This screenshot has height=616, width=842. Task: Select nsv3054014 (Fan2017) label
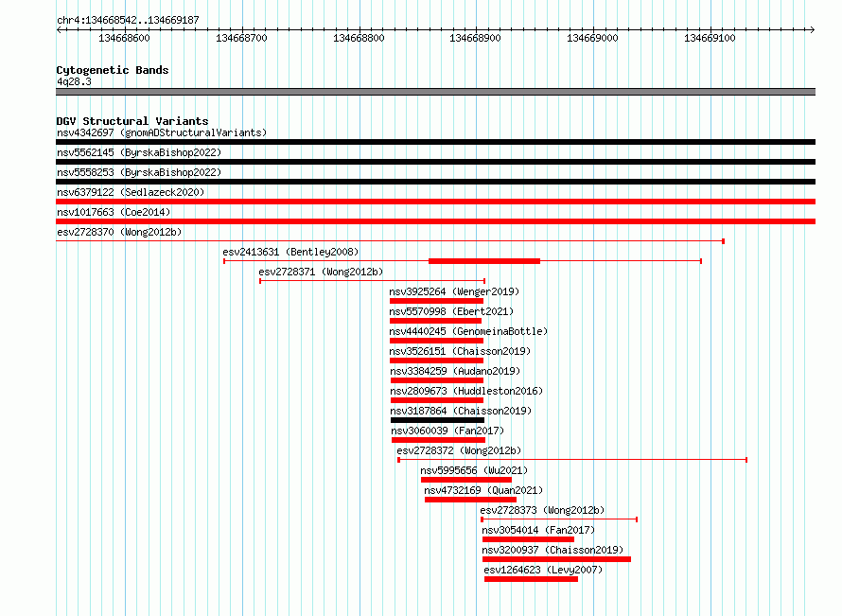point(538,530)
